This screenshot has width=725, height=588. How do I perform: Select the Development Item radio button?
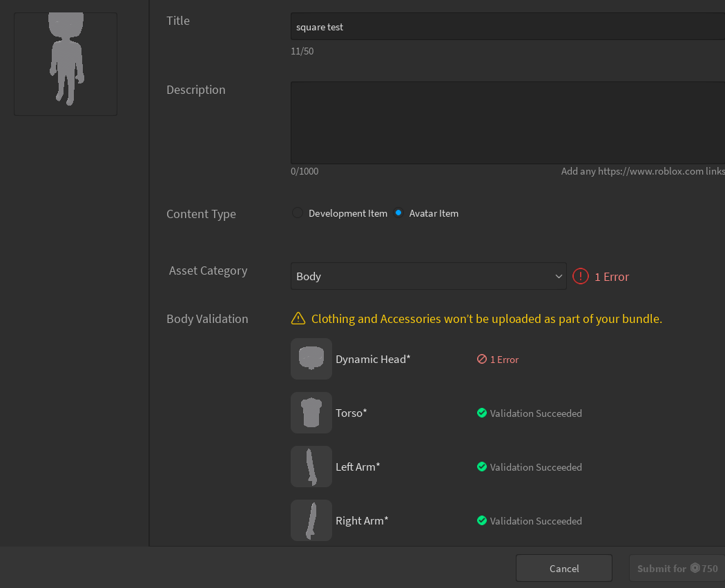[x=297, y=213]
